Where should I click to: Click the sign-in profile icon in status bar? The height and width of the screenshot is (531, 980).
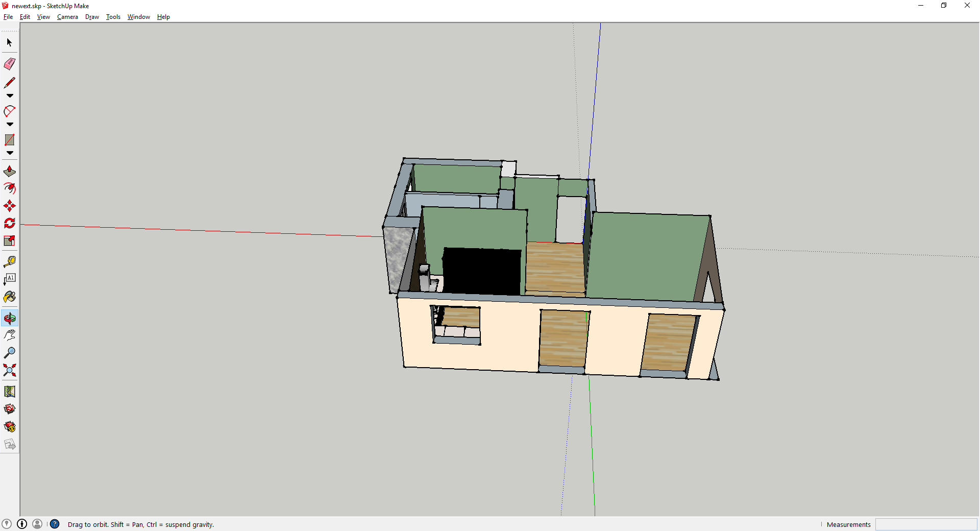click(x=37, y=524)
